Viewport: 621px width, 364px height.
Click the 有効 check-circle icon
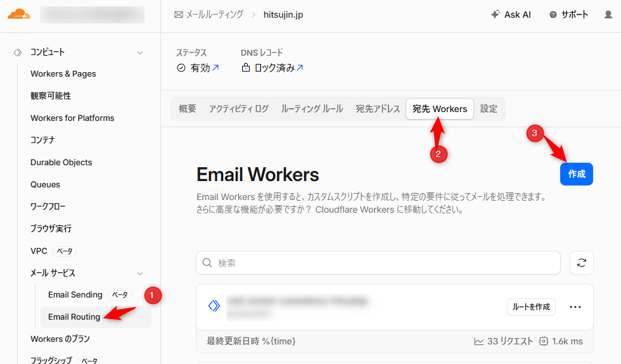[x=181, y=68]
